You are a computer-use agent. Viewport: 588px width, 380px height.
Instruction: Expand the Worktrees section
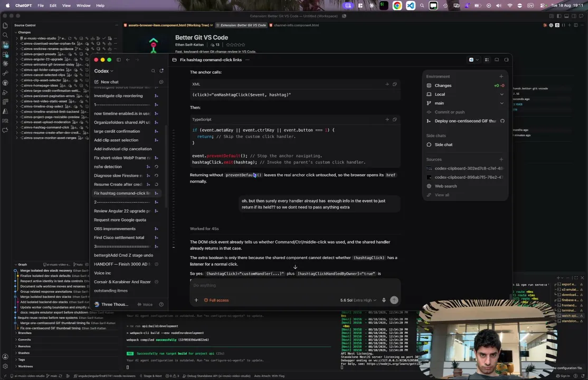pos(23,366)
